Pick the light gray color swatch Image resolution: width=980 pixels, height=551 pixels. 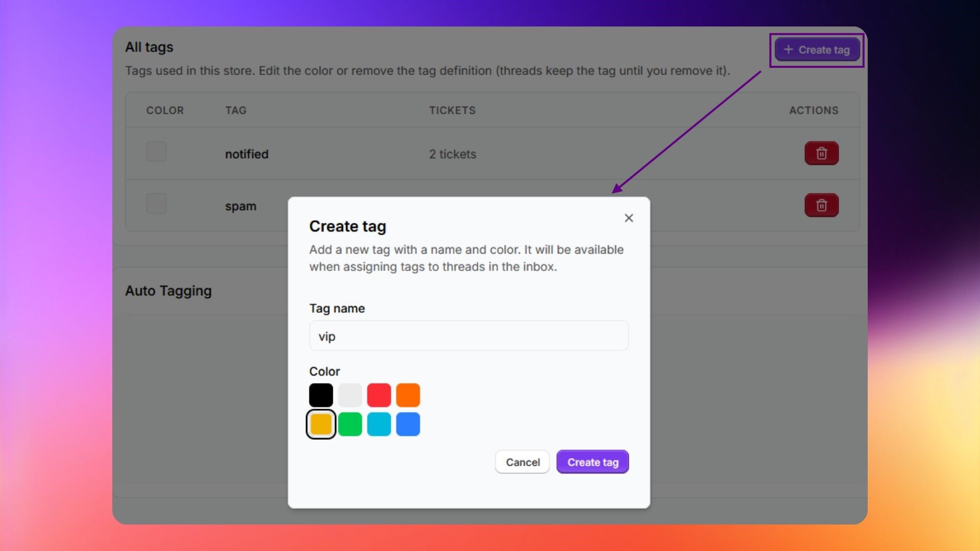coord(350,395)
